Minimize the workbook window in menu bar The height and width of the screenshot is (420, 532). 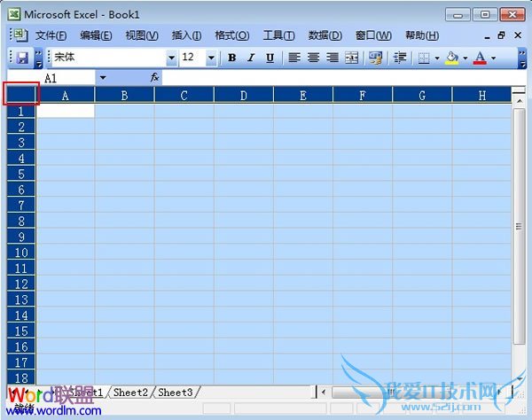(487, 36)
